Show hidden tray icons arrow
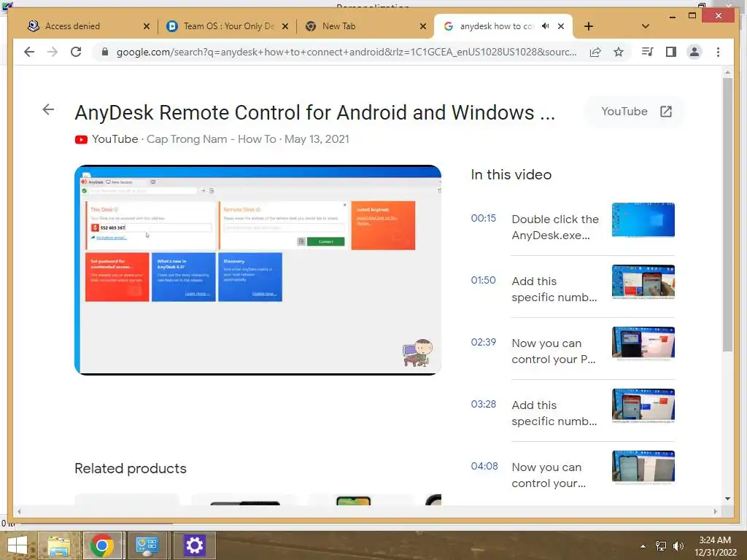This screenshot has height=560, width=747. click(x=643, y=546)
